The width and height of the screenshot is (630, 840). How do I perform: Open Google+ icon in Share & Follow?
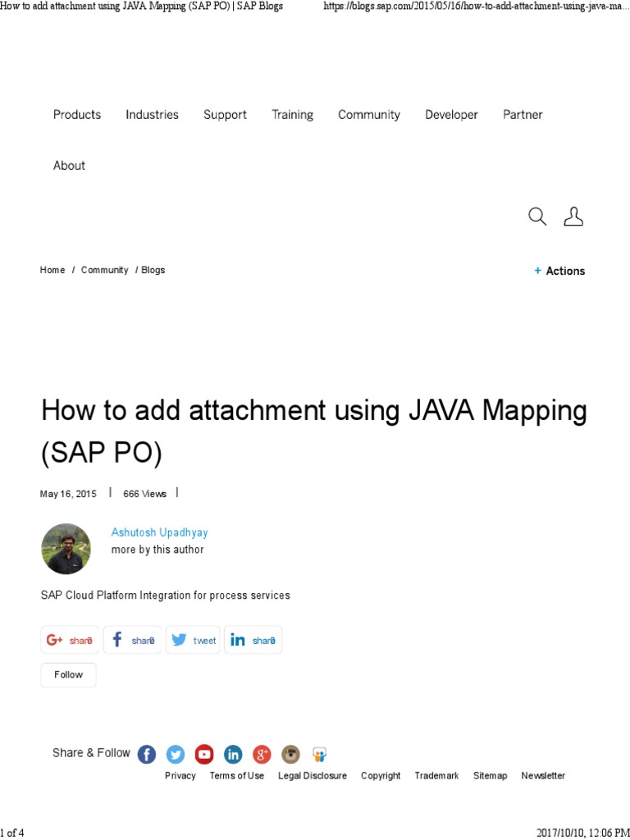coord(262,755)
